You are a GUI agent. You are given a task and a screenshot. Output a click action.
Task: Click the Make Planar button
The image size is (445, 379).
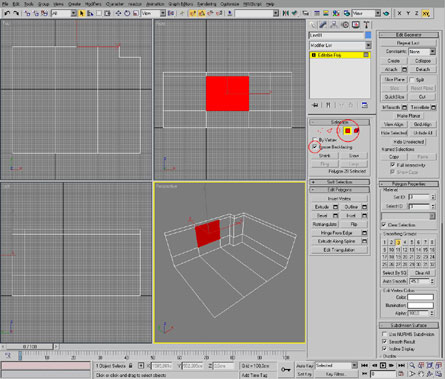tap(408, 116)
